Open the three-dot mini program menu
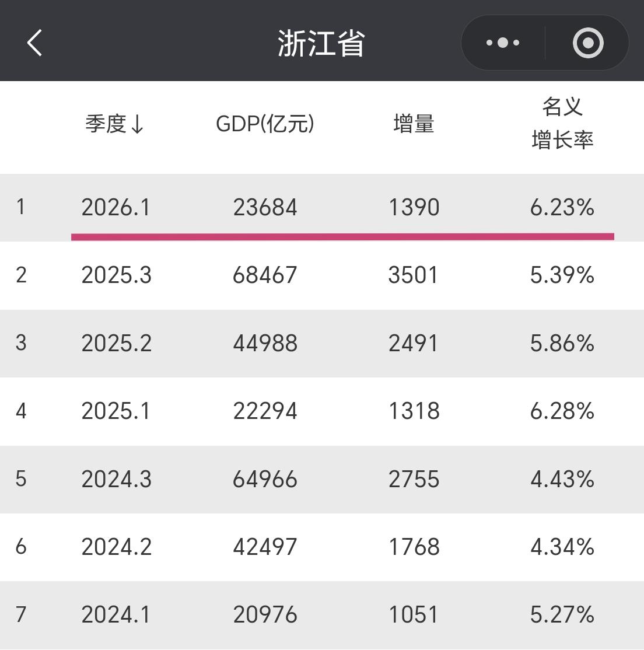Image resolution: width=644 pixels, height=650 pixels. [502, 42]
